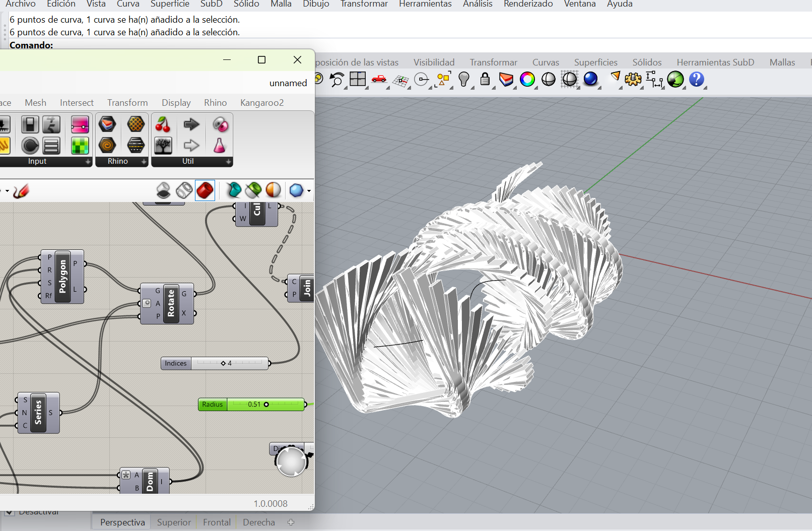
Task: Select the wireframe preview mode icon
Action: tap(184, 190)
